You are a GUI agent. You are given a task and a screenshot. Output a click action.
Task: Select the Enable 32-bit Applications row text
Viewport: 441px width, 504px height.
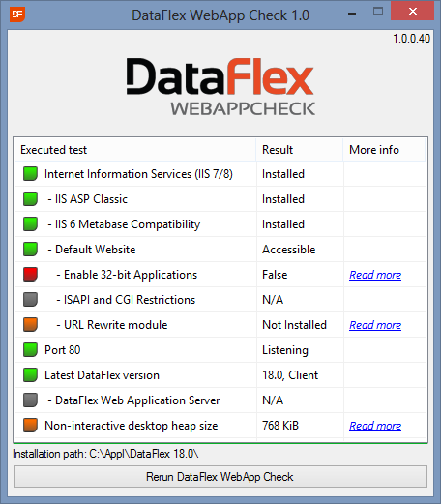pyautogui.click(x=127, y=275)
